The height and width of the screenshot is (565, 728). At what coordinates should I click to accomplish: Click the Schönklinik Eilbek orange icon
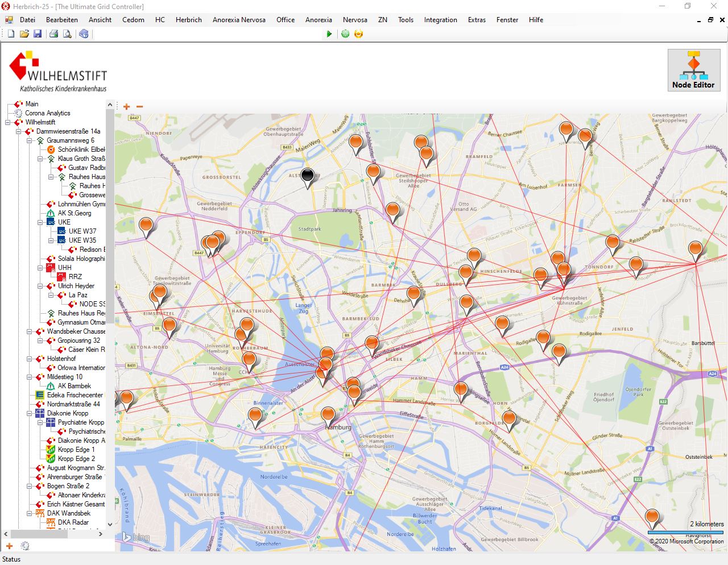pyautogui.click(x=51, y=149)
